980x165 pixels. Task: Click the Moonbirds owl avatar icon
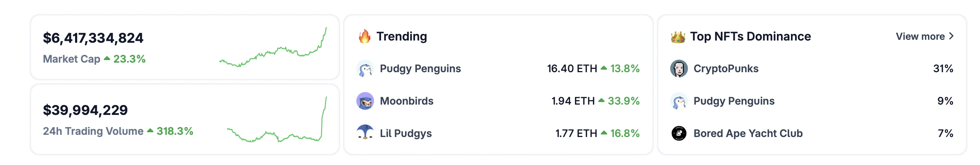pyautogui.click(x=365, y=101)
